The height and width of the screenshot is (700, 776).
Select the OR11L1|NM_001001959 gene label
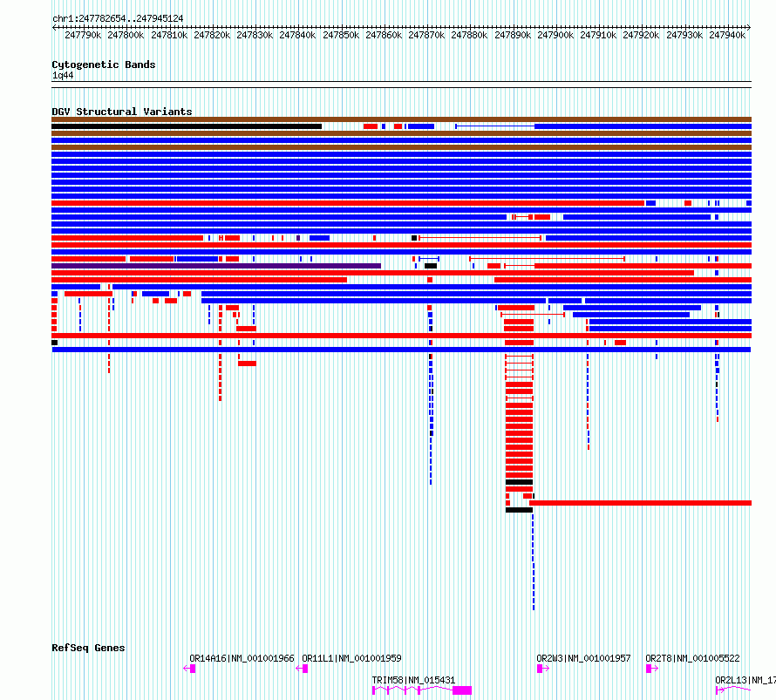351,658
